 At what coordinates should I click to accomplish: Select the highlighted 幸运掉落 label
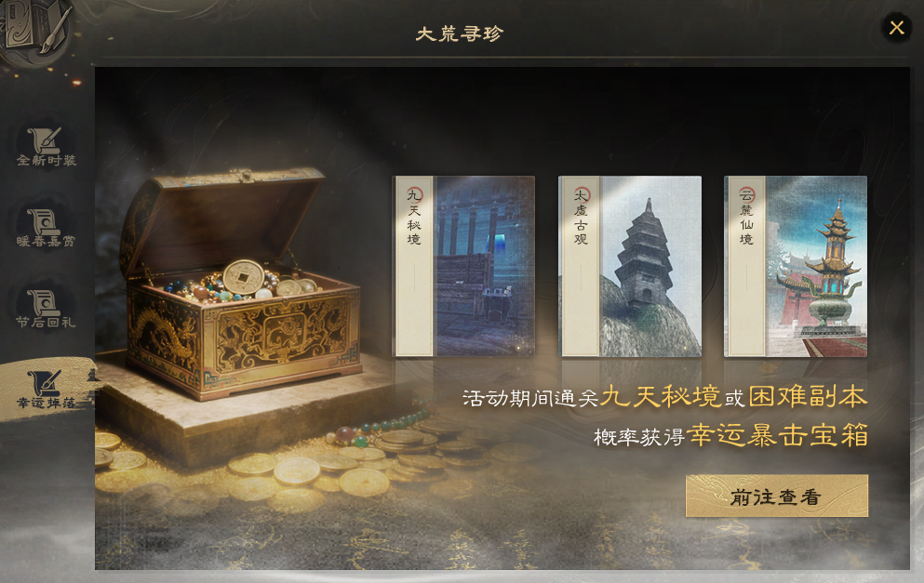pyautogui.click(x=46, y=404)
